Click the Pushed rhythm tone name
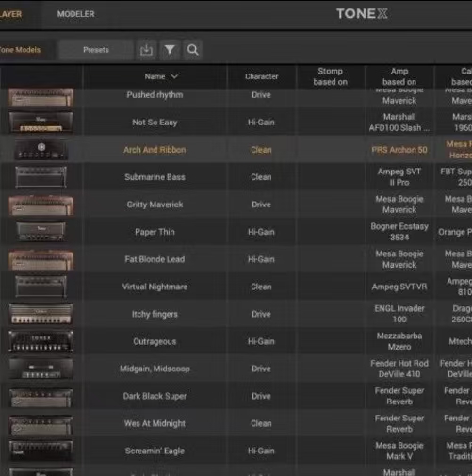 pyautogui.click(x=155, y=95)
